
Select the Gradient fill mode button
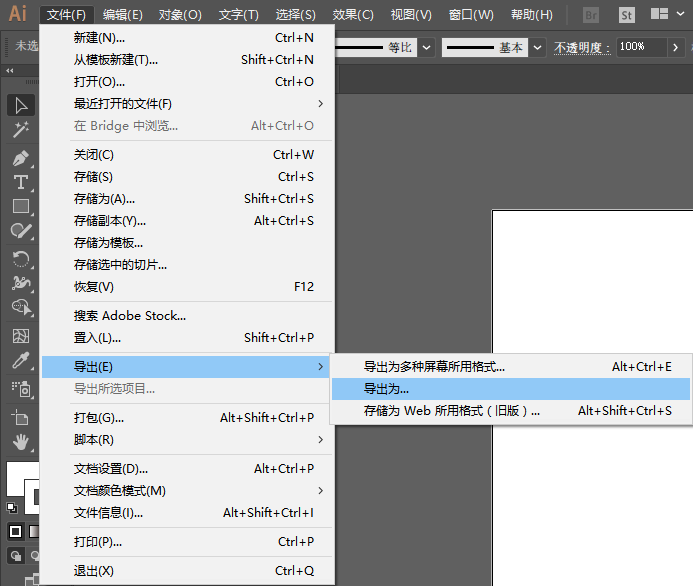[x=34, y=531]
